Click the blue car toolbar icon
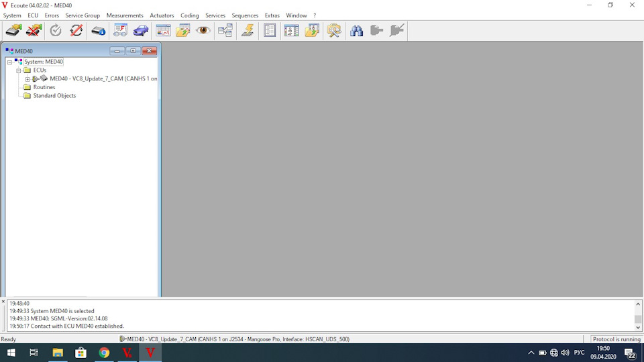 coord(140,30)
